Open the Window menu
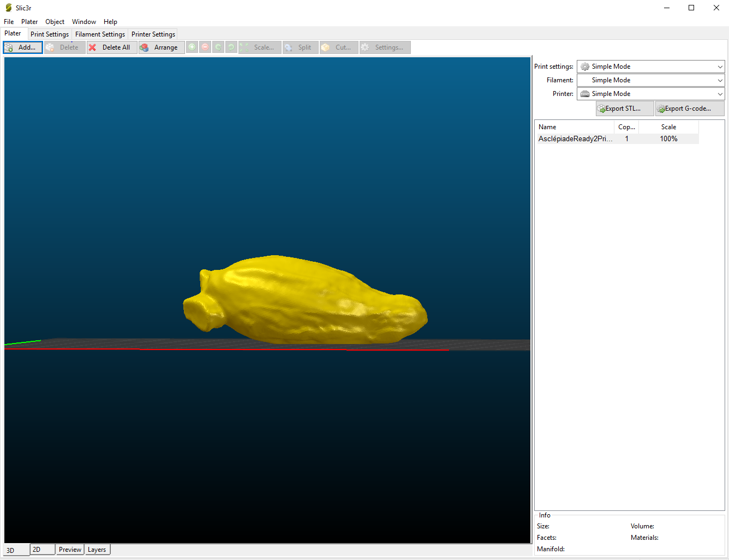Viewport: 729px width, 560px height. (84, 22)
